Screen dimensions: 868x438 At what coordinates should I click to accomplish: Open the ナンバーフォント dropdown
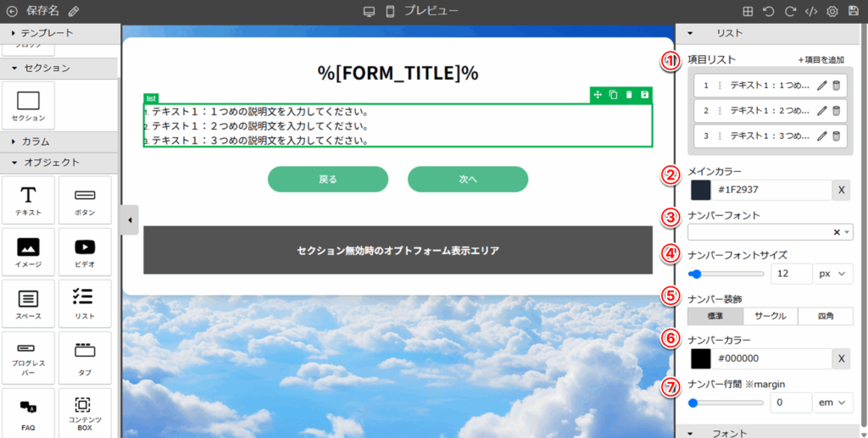(x=770, y=232)
